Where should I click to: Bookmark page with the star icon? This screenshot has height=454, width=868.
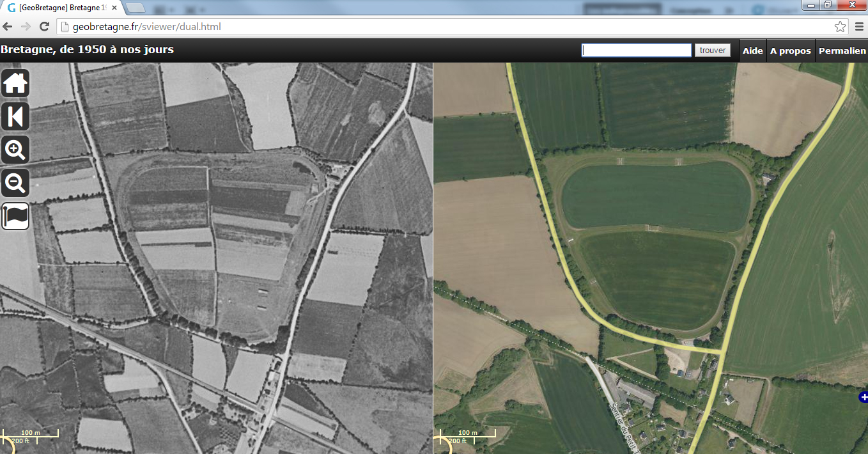click(840, 27)
